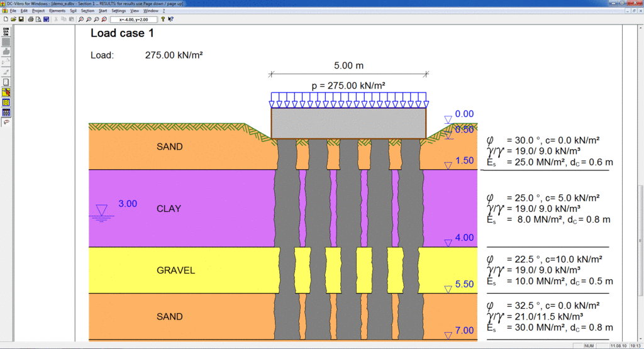Open the Edit menu
The image size is (644, 349).
(x=25, y=11)
